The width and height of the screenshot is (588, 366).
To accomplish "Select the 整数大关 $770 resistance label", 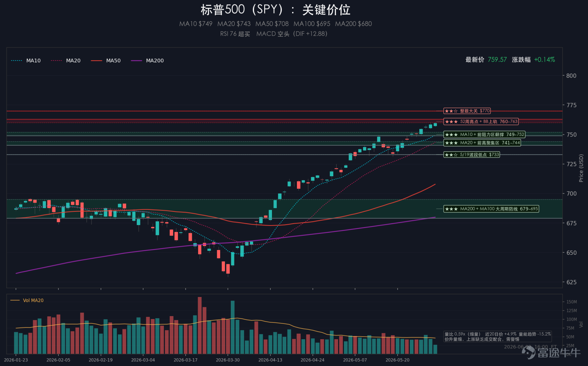I will (x=467, y=111).
